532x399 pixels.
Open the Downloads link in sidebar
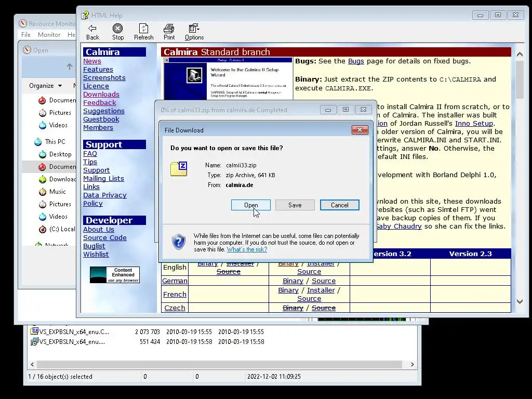point(101,95)
